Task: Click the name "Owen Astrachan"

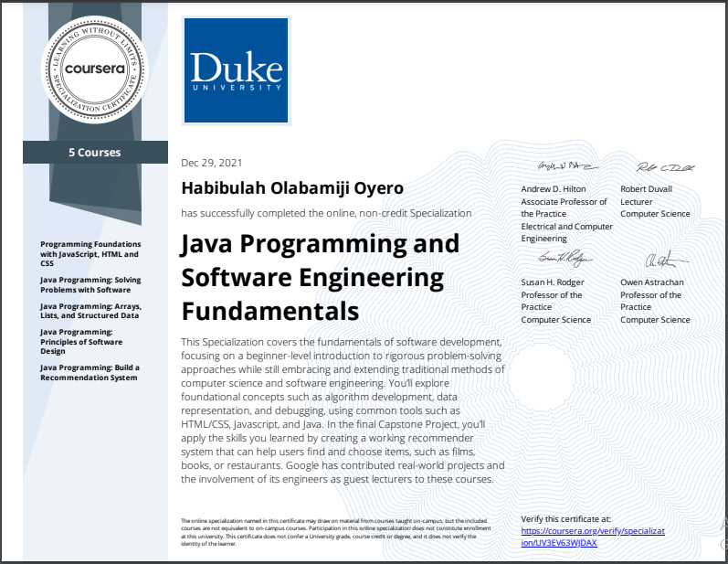Action: (x=652, y=282)
